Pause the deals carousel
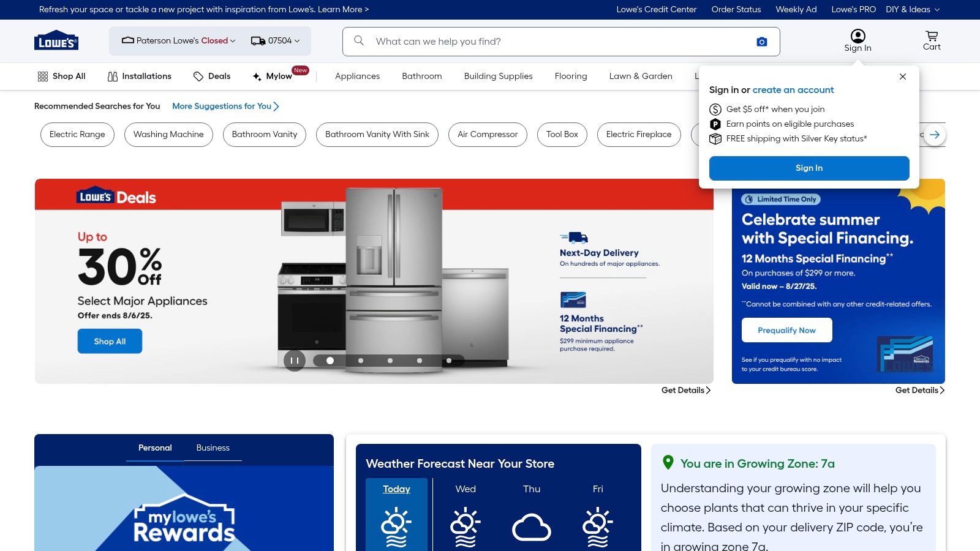This screenshot has width=980, height=551. pyautogui.click(x=294, y=361)
